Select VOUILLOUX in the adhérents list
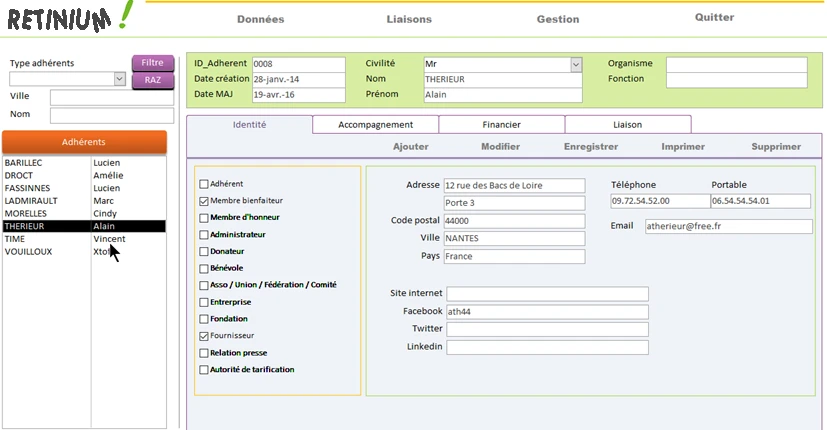Image resolution: width=827 pixels, height=430 pixels. [x=84, y=251]
